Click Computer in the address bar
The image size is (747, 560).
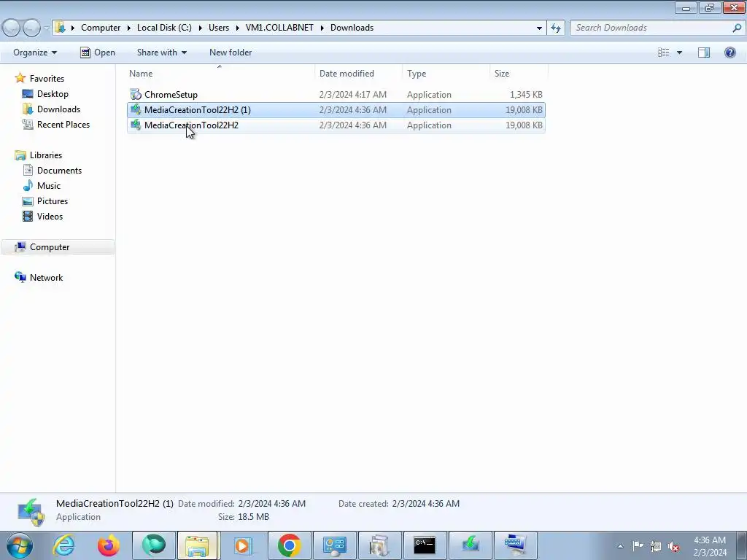tap(101, 28)
